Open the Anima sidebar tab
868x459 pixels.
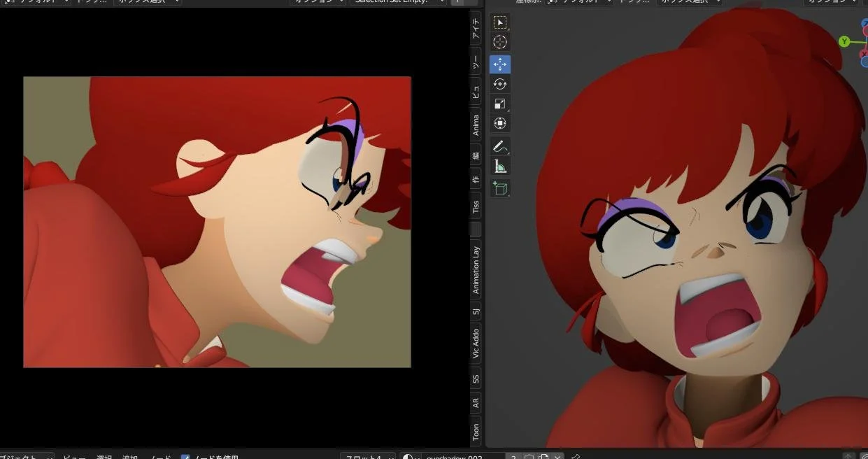[476, 125]
